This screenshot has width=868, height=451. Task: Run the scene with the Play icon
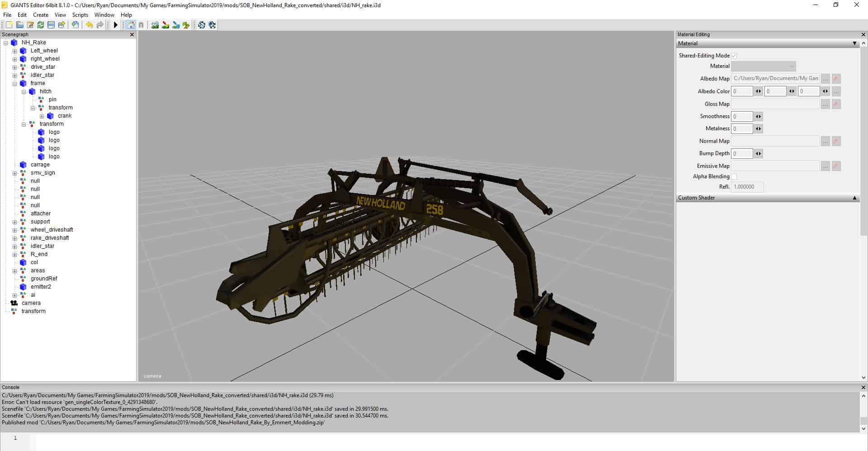tap(116, 25)
